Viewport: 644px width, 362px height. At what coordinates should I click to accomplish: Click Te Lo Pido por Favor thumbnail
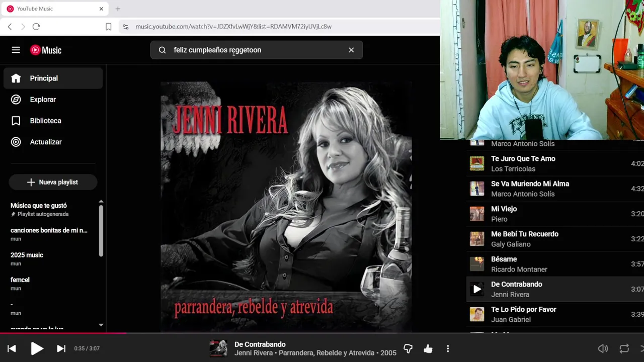coord(477,314)
